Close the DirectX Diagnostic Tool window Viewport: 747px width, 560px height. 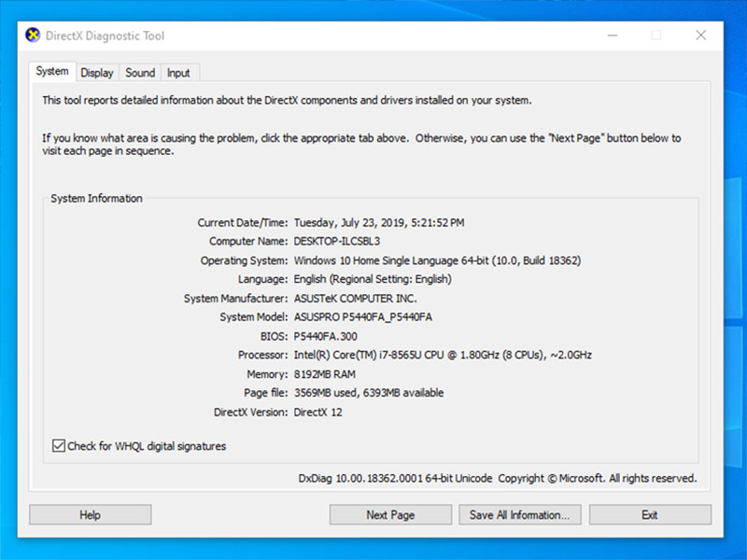point(701,35)
